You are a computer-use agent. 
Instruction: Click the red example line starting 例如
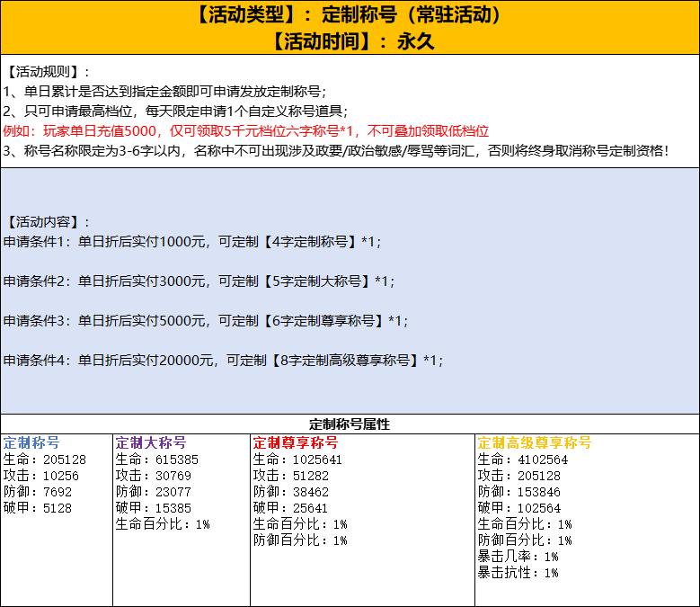[246, 131]
